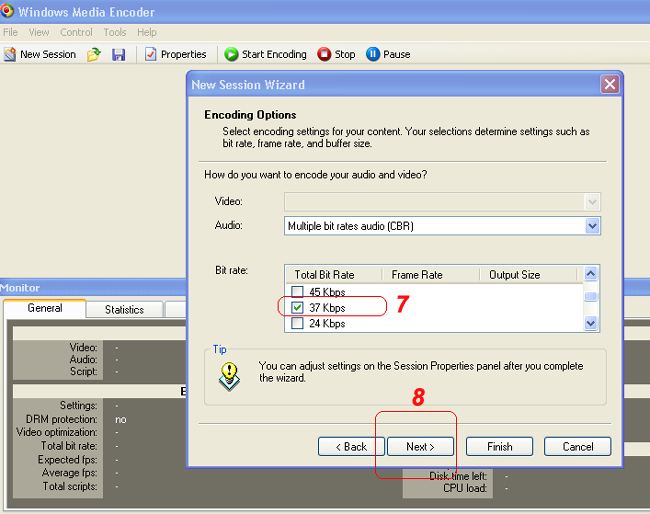
Task: Enable the 45 Kbps bit rate checkbox
Action: (x=297, y=292)
